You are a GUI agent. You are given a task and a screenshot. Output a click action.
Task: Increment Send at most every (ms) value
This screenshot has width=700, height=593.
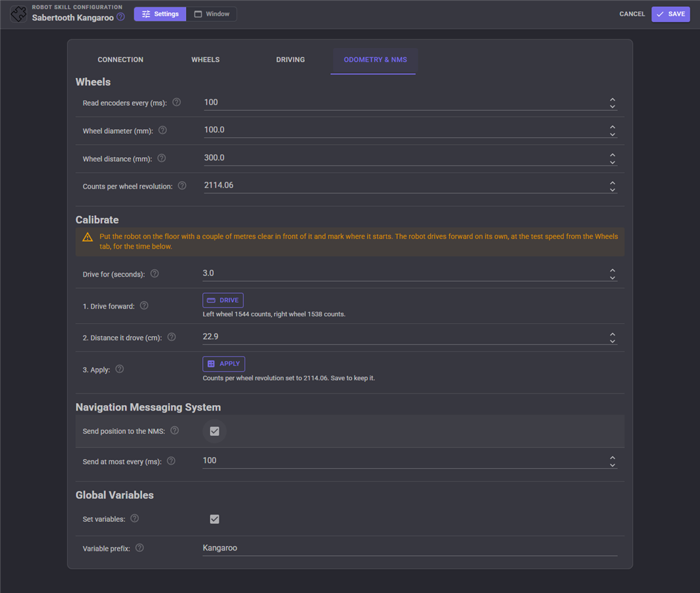click(612, 458)
